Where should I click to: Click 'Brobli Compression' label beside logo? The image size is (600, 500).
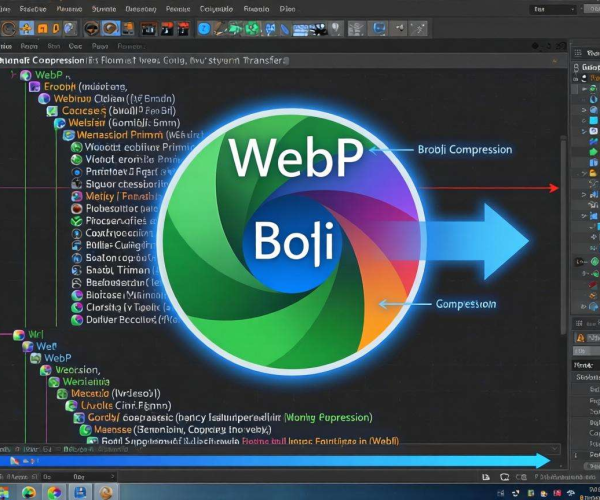[465, 150]
